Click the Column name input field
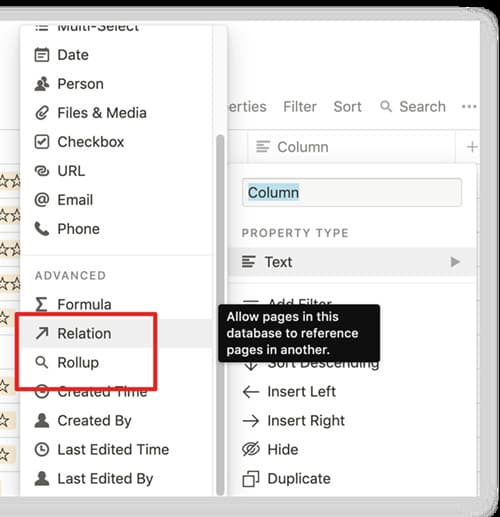 [x=352, y=193]
